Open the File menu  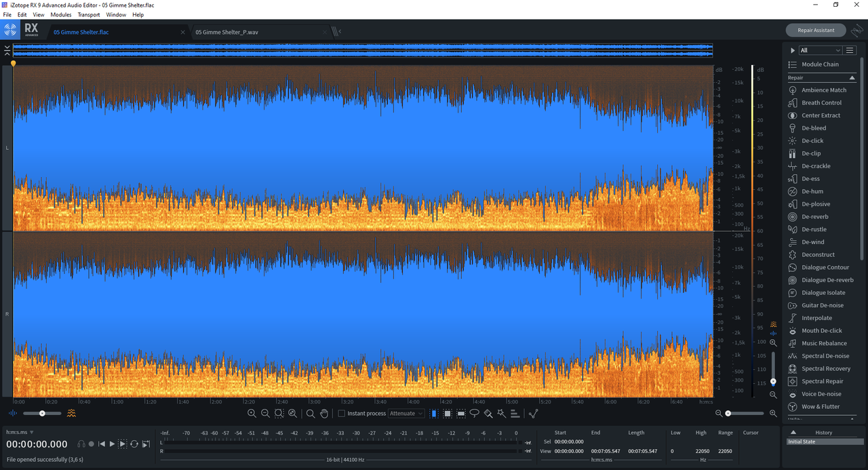click(x=7, y=14)
